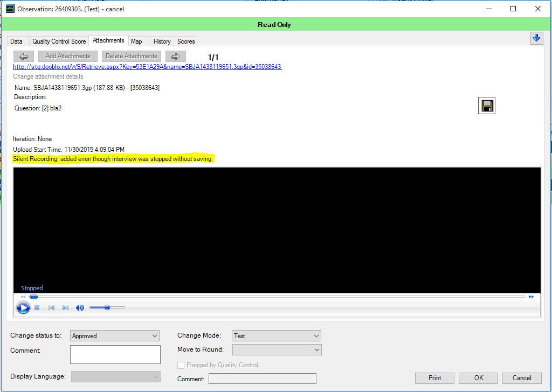The width and height of the screenshot is (552, 392).
Task: Click the Cancel button
Action: click(522, 379)
